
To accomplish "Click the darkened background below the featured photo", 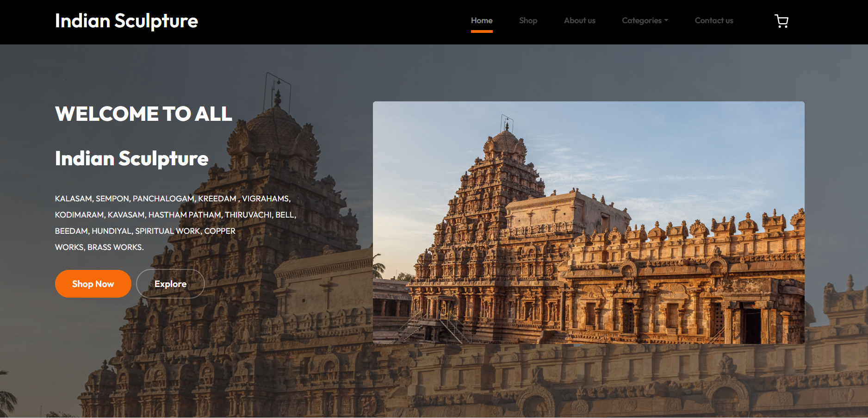I will tap(588, 380).
